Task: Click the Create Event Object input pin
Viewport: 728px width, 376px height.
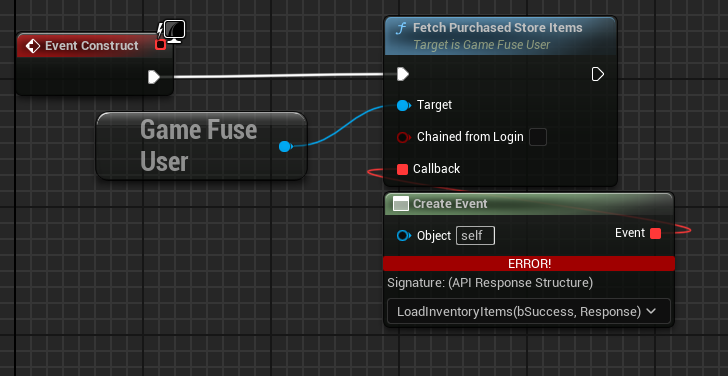Action: click(403, 236)
